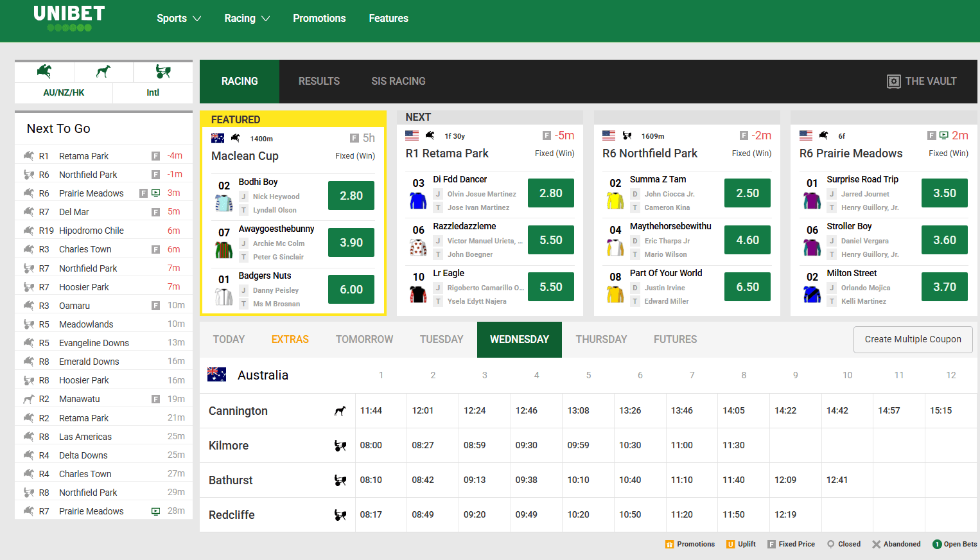This screenshot has height=560, width=980.
Task: Click Surprise Road Trip silk icon
Action: [812, 200]
